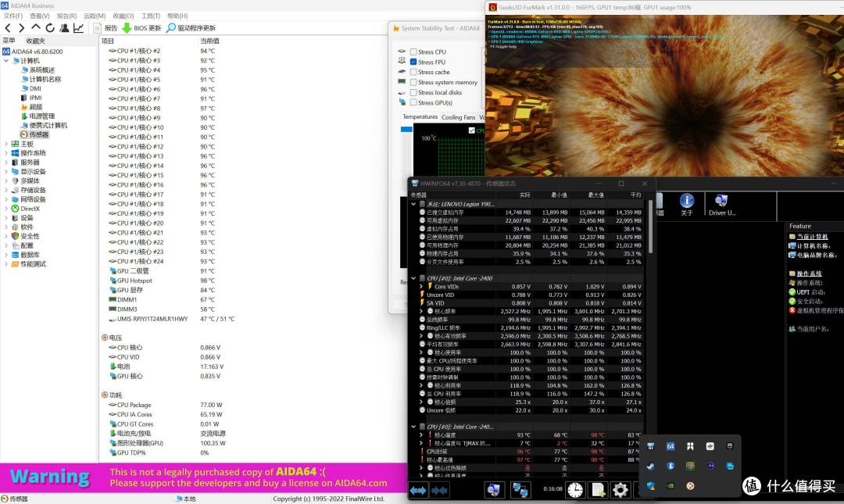Refresh AIDA64 sensor readings

[50, 28]
